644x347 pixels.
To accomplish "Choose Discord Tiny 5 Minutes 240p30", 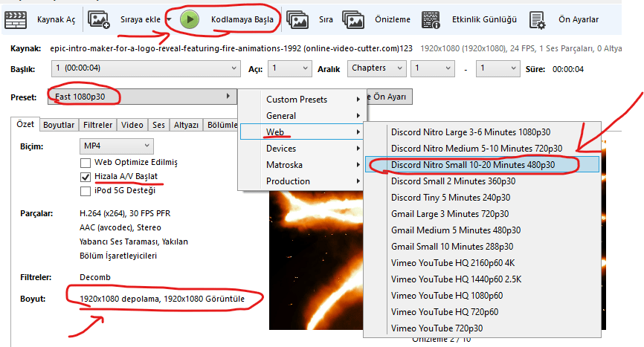I will [x=482, y=198].
